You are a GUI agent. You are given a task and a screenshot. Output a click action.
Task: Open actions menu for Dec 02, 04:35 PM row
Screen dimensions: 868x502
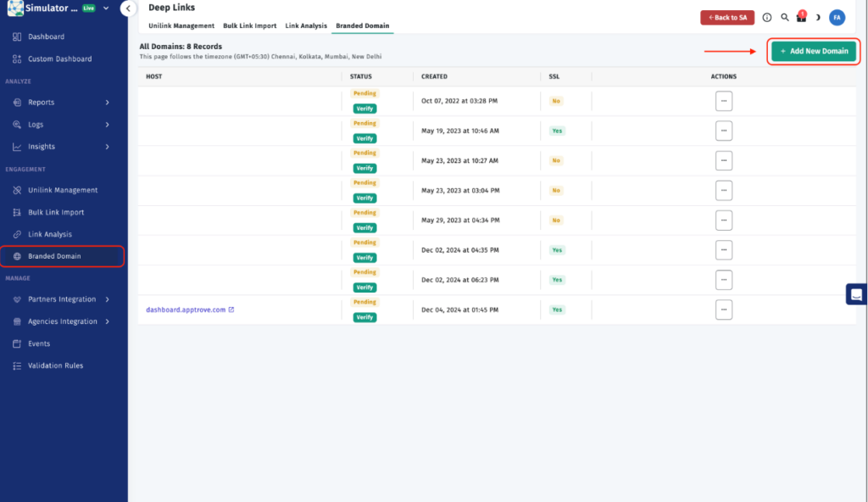tap(724, 250)
